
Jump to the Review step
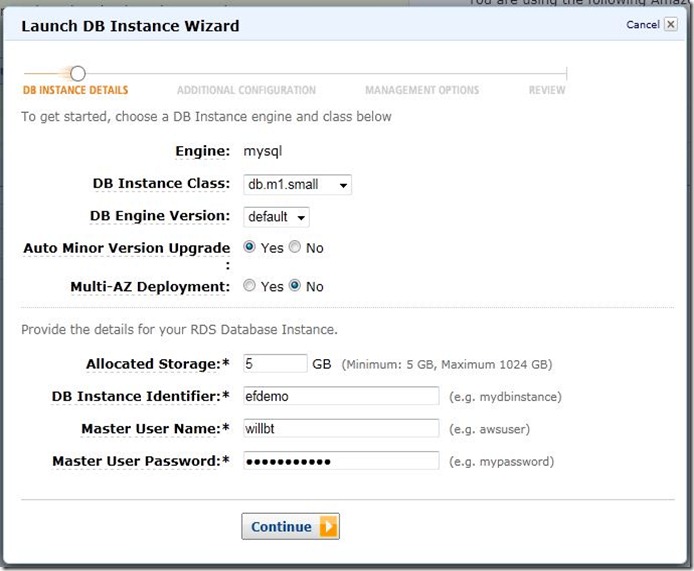click(546, 91)
